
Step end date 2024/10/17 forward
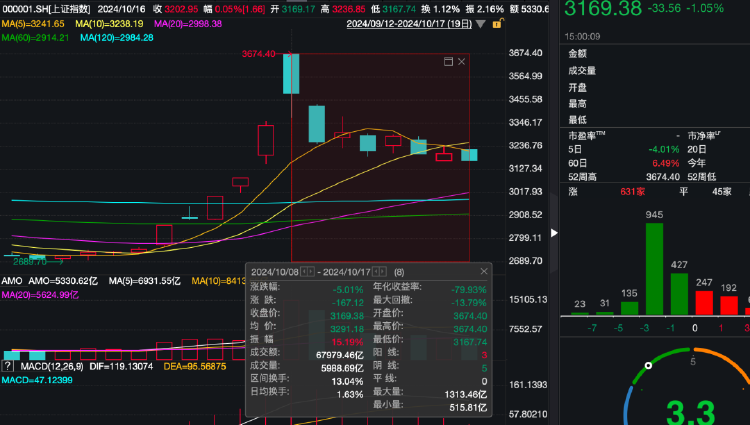pyautogui.click(x=383, y=272)
